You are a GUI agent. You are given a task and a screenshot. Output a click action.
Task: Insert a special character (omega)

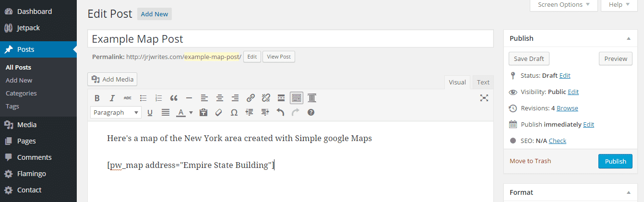234,112
